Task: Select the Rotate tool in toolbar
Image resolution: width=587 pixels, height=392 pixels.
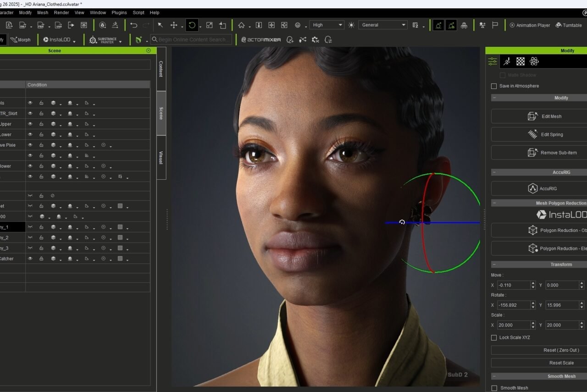Action: click(x=192, y=25)
